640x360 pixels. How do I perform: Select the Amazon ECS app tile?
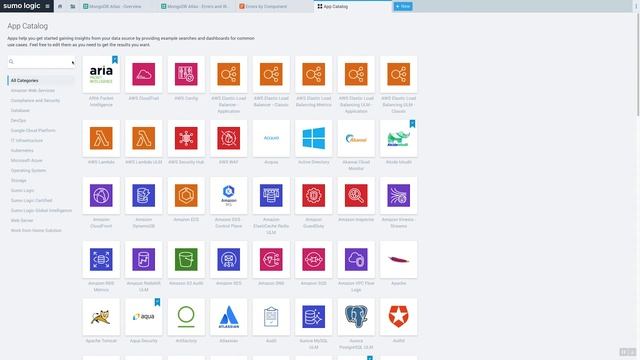[x=186, y=196]
